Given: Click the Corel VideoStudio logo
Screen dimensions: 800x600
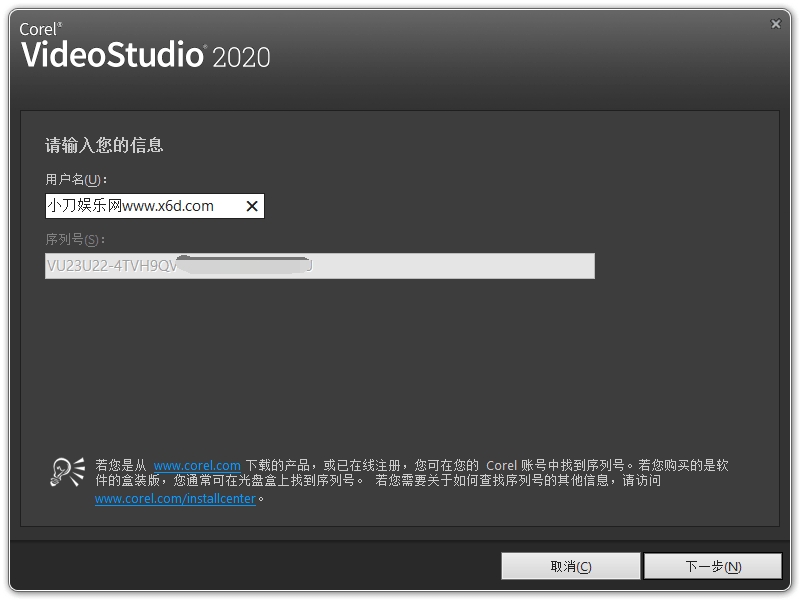Looking at the screenshot, I should click(x=112, y=53).
